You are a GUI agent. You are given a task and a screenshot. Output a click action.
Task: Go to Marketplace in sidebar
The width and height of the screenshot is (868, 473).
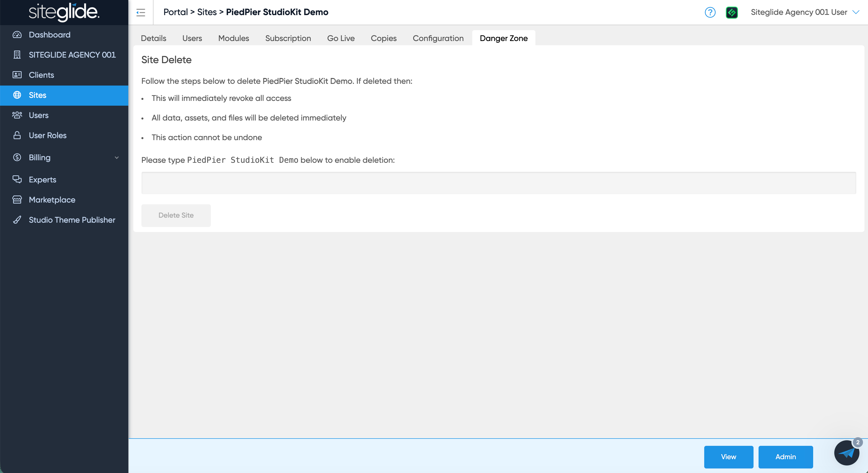(64, 200)
